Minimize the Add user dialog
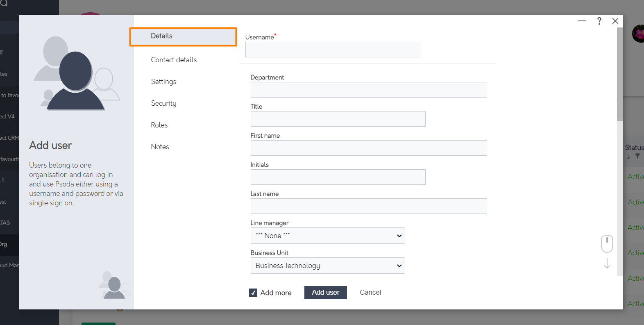Screen dimensions: 644x325 (582, 21)
